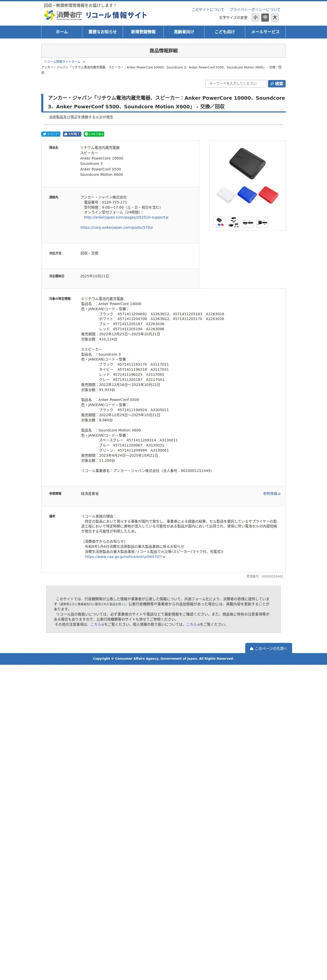Open the 高齢者向け navigation tab
The width and height of the screenshot is (327, 980).
pos(184,32)
